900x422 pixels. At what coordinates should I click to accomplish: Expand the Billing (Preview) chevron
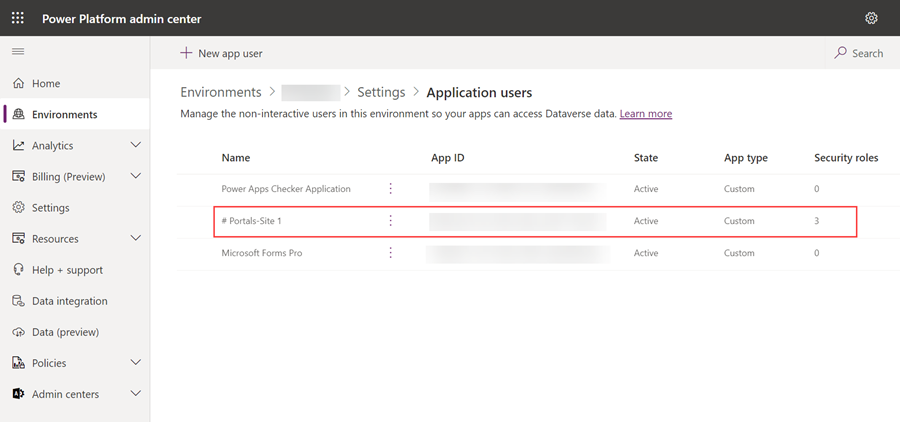(136, 177)
